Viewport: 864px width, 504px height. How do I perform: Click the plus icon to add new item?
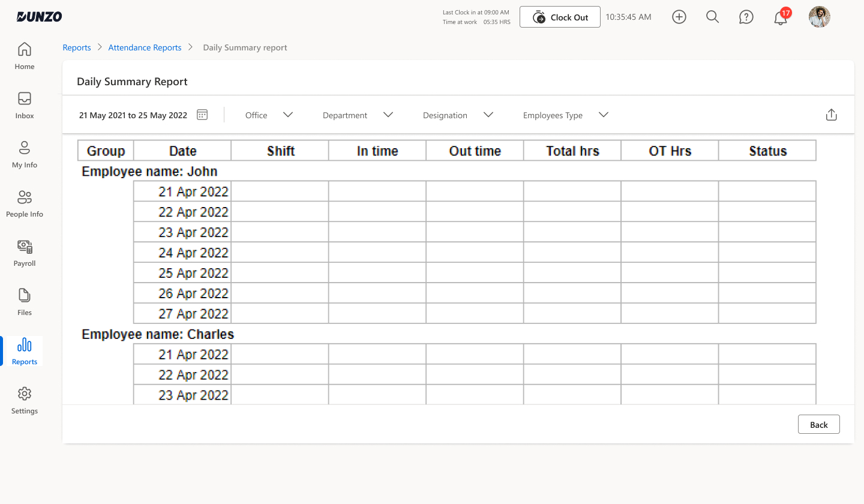(x=679, y=17)
